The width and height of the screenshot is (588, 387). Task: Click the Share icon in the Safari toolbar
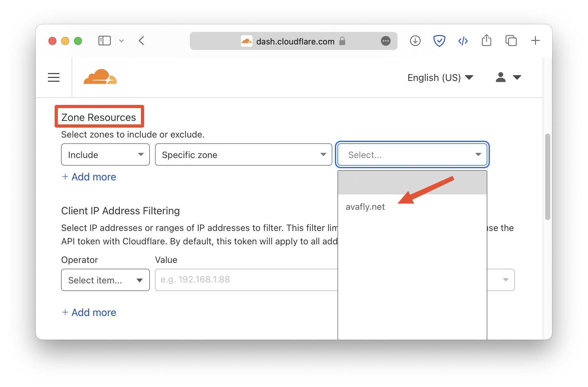click(x=486, y=40)
